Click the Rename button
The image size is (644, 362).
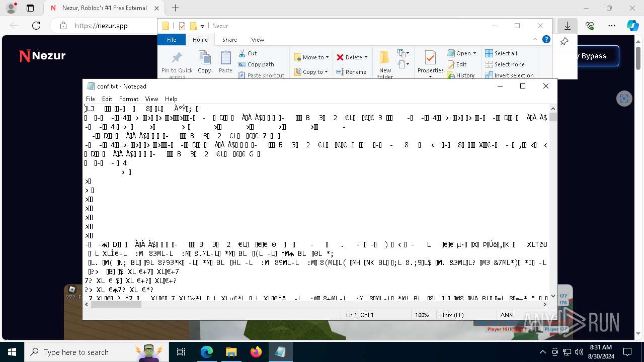[x=351, y=72]
